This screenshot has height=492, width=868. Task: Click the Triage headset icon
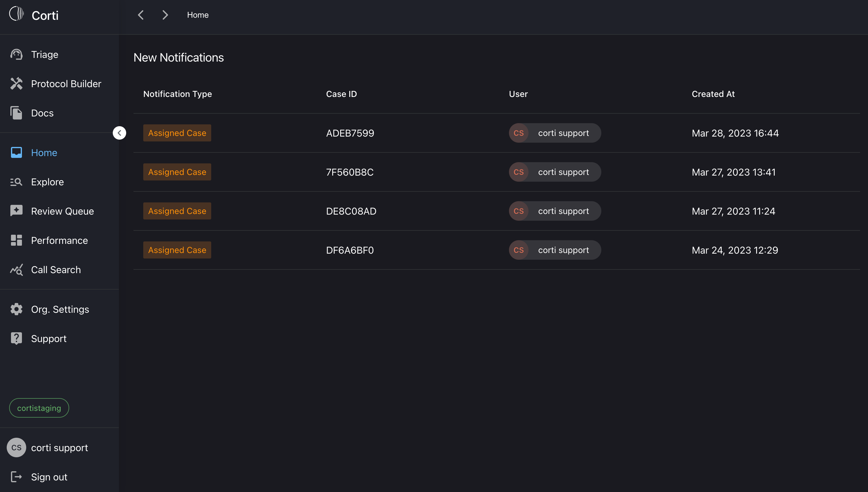coord(16,54)
